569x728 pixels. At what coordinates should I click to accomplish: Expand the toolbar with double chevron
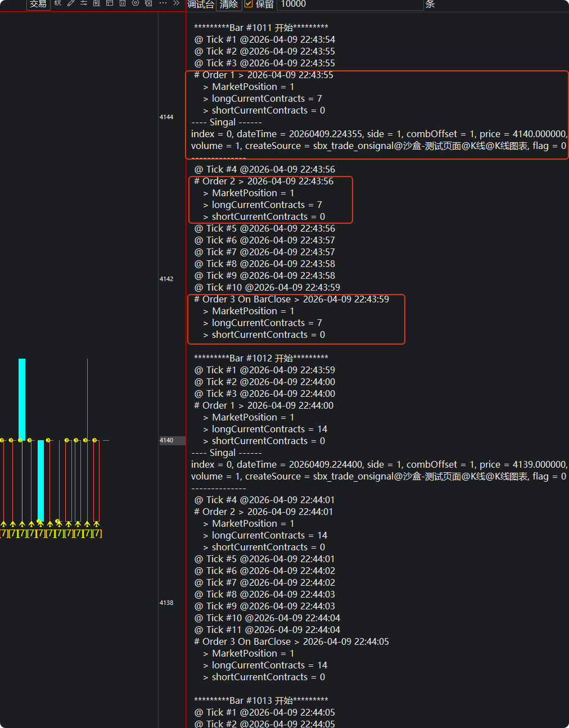(176, 3)
